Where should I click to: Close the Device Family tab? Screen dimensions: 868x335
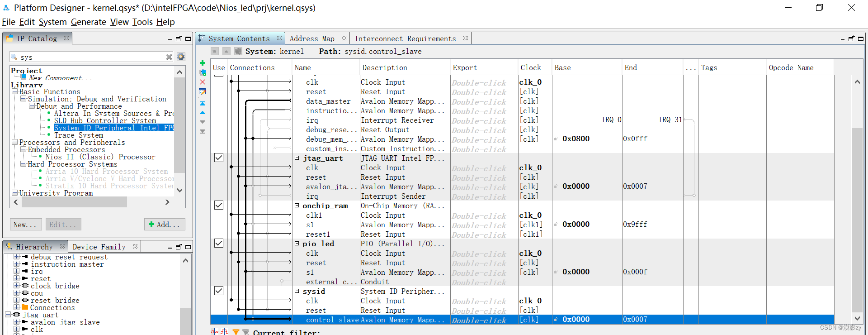click(x=135, y=246)
